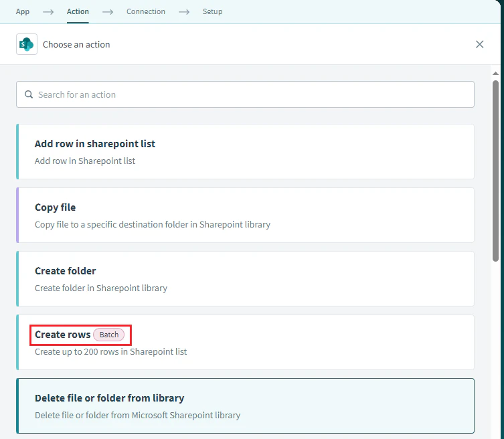Click the SharePoint app icon

[27, 44]
